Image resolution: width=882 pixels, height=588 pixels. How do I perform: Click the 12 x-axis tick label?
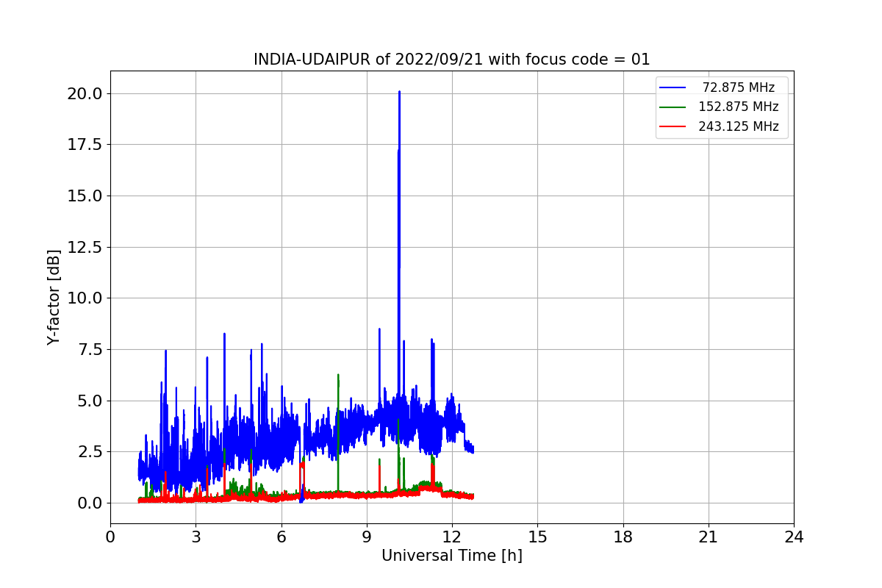[452, 537]
